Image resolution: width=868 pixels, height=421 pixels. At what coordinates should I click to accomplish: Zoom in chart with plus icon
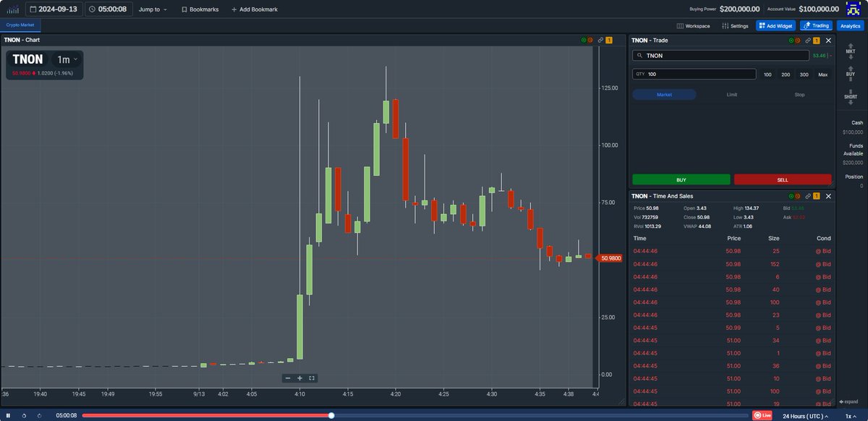(299, 378)
